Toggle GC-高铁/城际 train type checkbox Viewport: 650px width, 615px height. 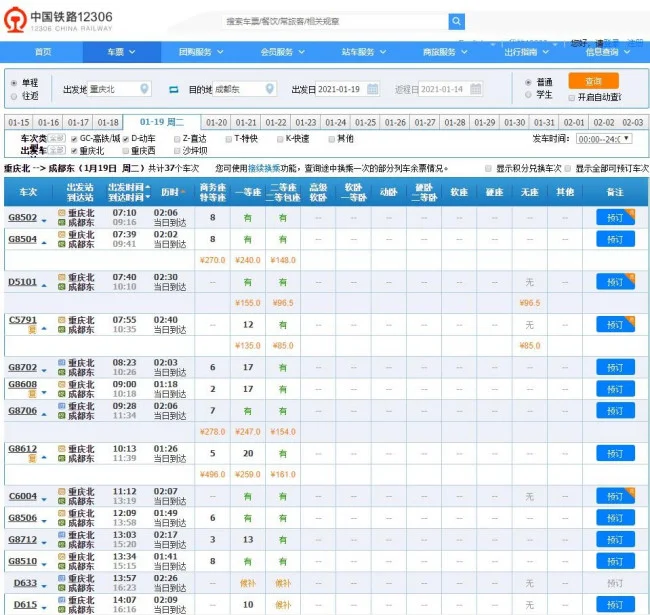tap(74, 139)
